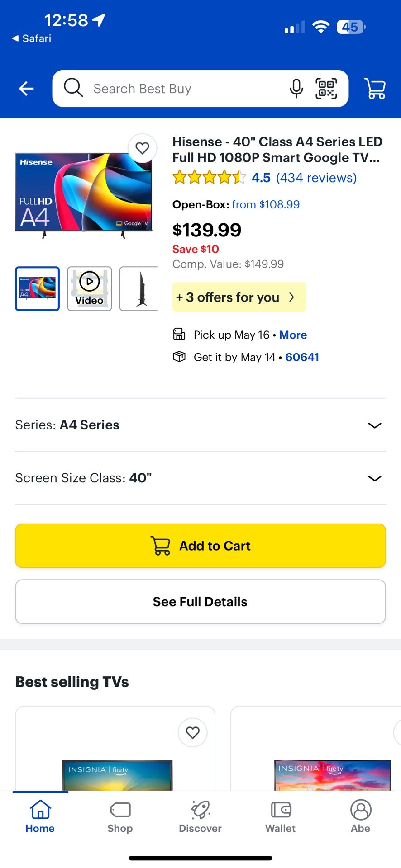Select the first TV image thumbnail
The image size is (401, 868).
click(x=38, y=289)
